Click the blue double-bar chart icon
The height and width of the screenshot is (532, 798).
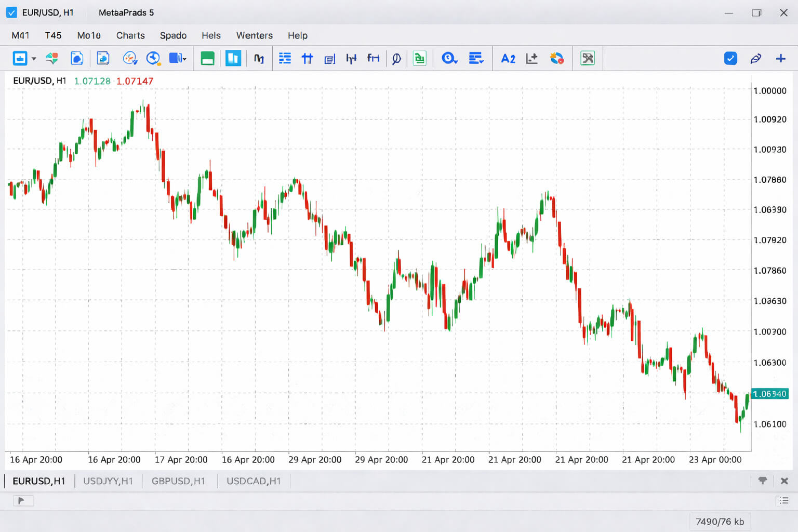tap(307, 59)
